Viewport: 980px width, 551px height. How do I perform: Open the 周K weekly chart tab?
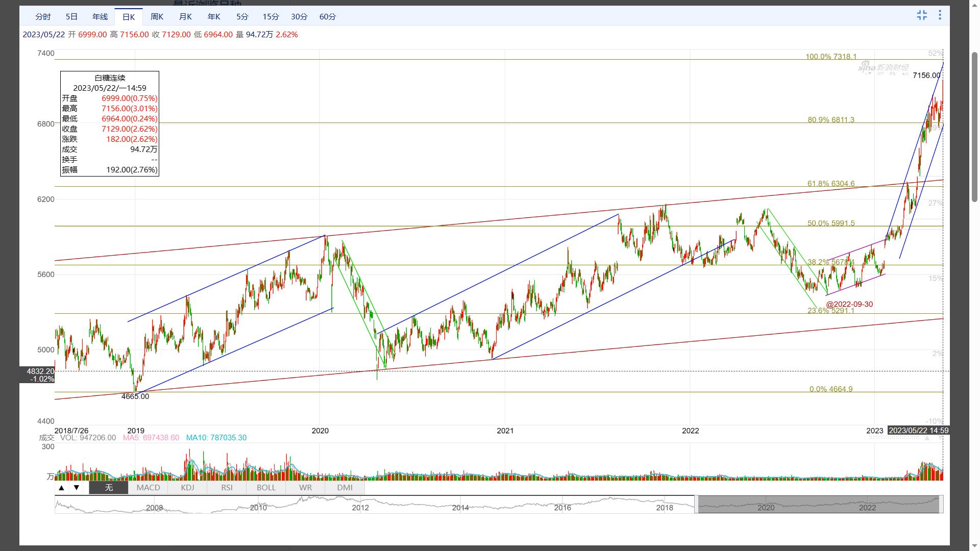click(x=157, y=17)
